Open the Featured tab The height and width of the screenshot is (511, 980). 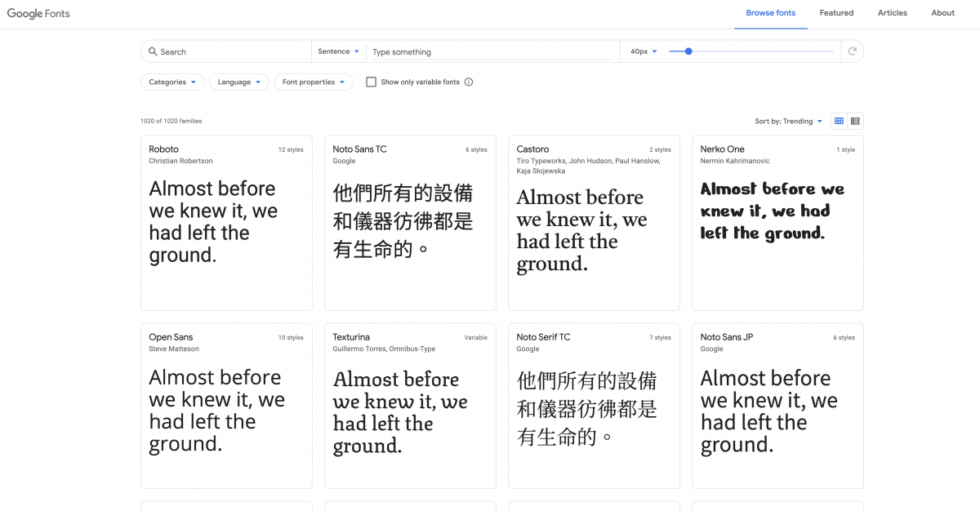tap(837, 13)
